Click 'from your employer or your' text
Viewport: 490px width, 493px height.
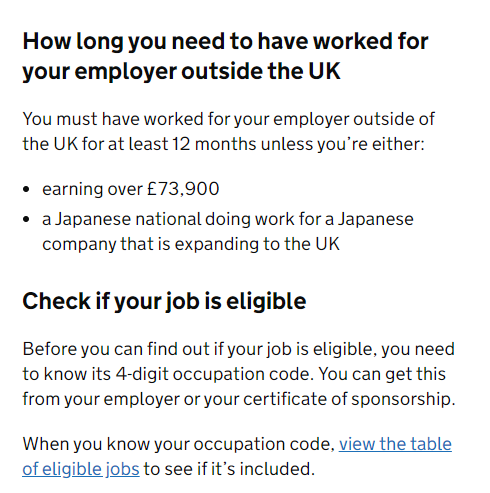[x=131, y=399]
